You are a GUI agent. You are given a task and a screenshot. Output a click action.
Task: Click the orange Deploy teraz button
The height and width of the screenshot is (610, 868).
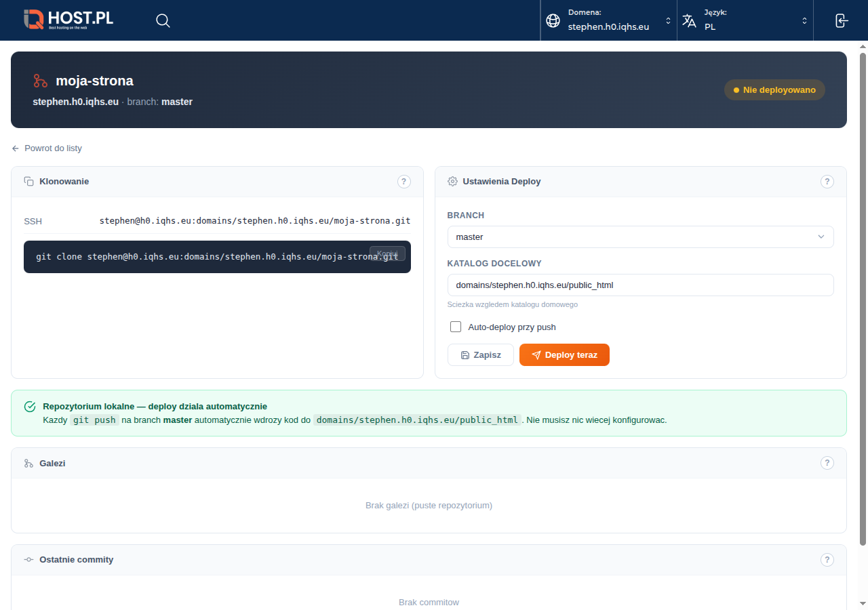pyautogui.click(x=564, y=355)
